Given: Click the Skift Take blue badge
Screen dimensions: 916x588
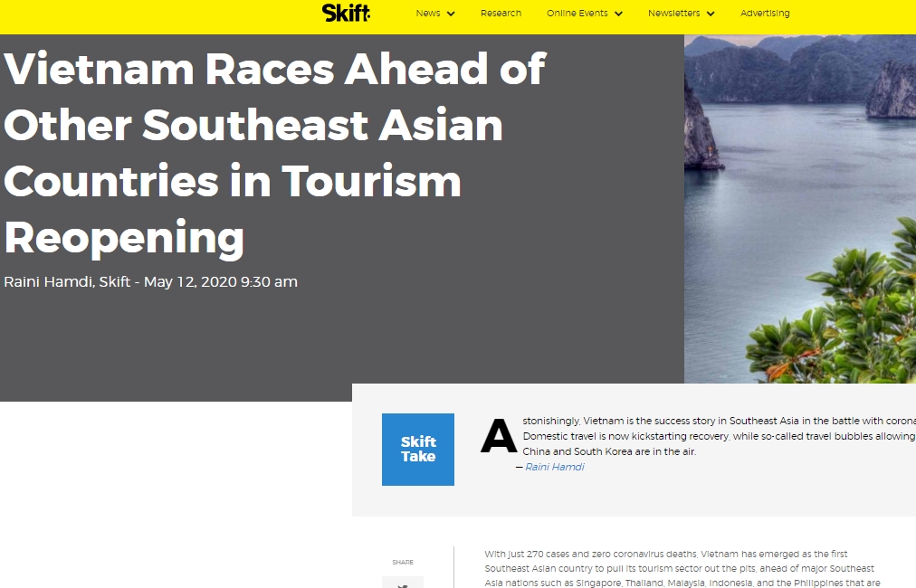Looking at the screenshot, I should coord(417,449).
